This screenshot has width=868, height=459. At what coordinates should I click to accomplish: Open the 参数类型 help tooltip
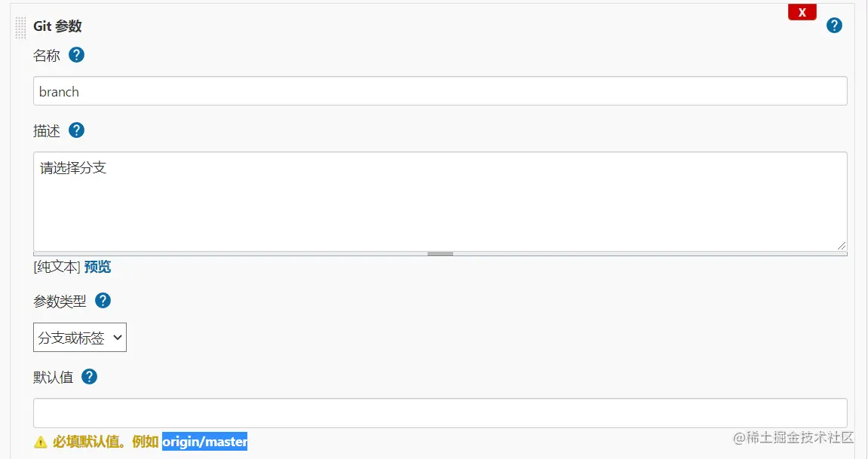(103, 301)
